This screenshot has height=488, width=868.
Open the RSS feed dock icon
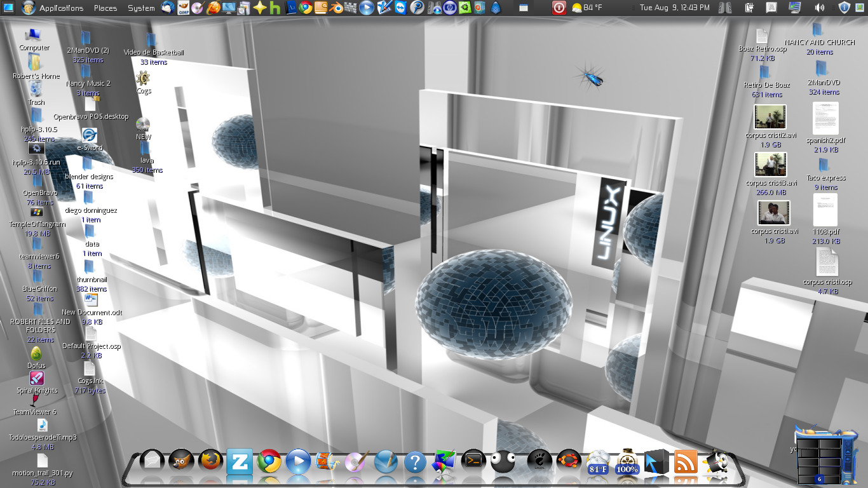(x=686, y=462)
